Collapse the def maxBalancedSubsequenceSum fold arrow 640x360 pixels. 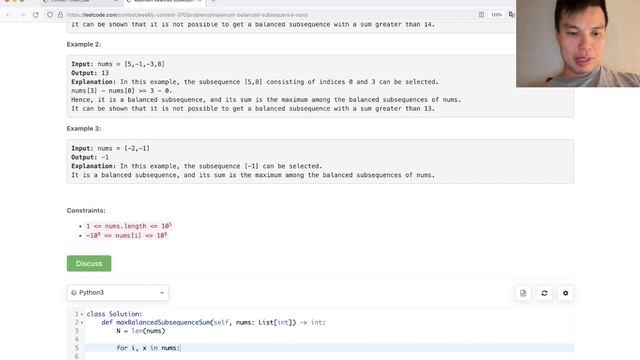click(82, 323)
